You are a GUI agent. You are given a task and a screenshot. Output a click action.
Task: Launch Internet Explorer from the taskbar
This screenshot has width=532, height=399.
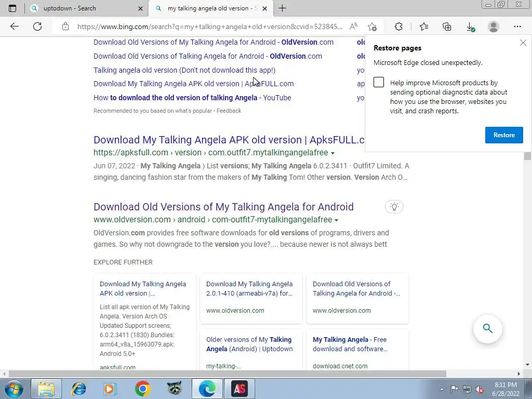tap(78, 389)
